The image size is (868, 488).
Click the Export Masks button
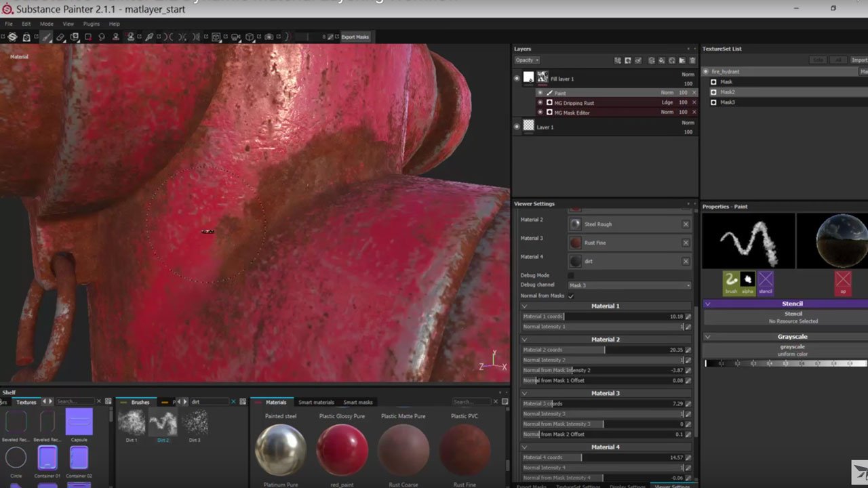(x=355, y=37)
